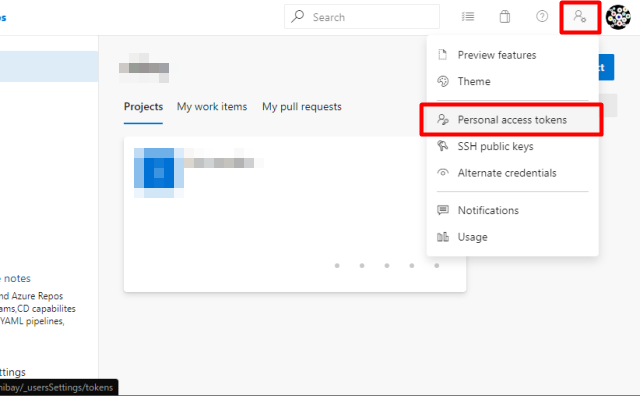Click the blue button behind the dropdown menu
640x396 pixels.
tap(606, 67)
